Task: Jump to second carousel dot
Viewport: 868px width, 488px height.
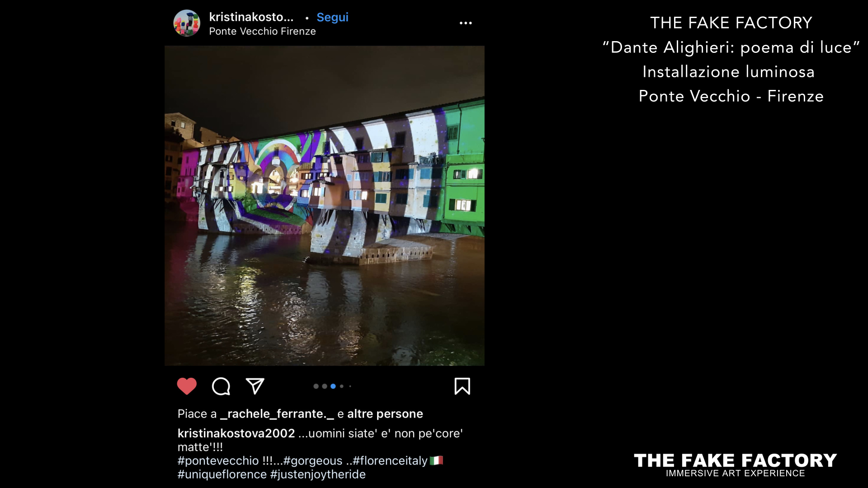Action: click(325, 386)
